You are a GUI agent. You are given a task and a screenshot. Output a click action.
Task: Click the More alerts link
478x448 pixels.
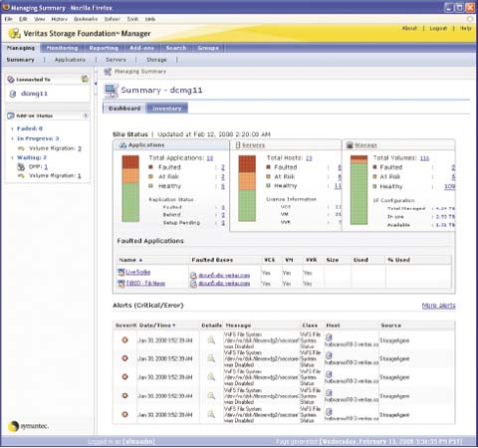point(439,306)
